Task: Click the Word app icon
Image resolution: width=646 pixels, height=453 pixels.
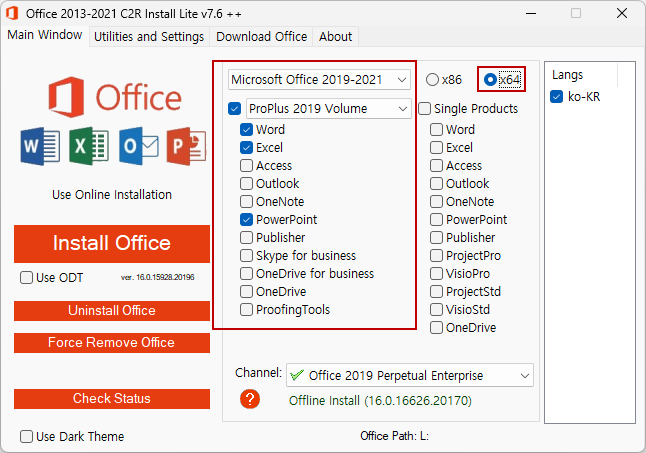Action: (x=40, y=146)
